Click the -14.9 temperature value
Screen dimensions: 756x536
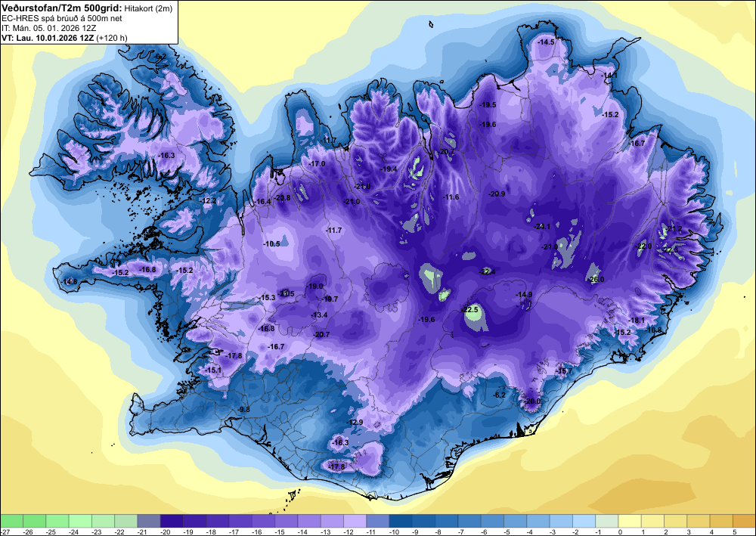pyautogui.click(x=524, y=295)
